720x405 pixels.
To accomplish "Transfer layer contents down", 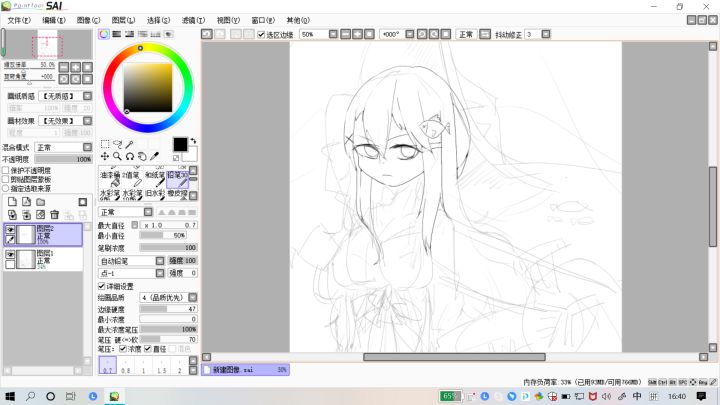I will pos(12,214).
